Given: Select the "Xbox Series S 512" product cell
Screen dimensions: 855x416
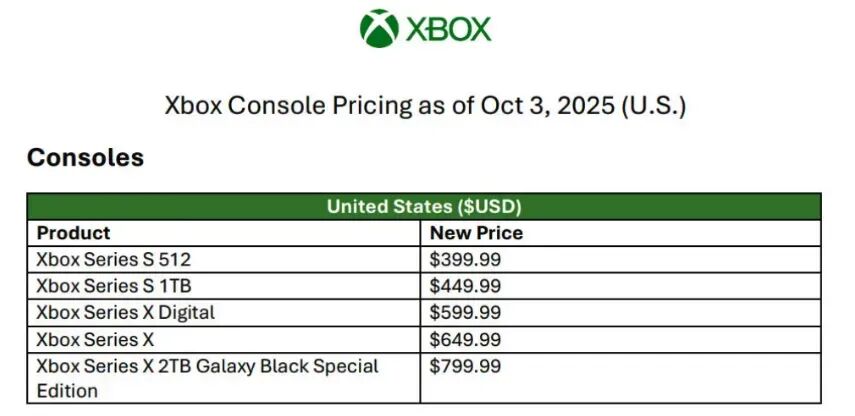Looking at the screenshot, I should 113,260.
